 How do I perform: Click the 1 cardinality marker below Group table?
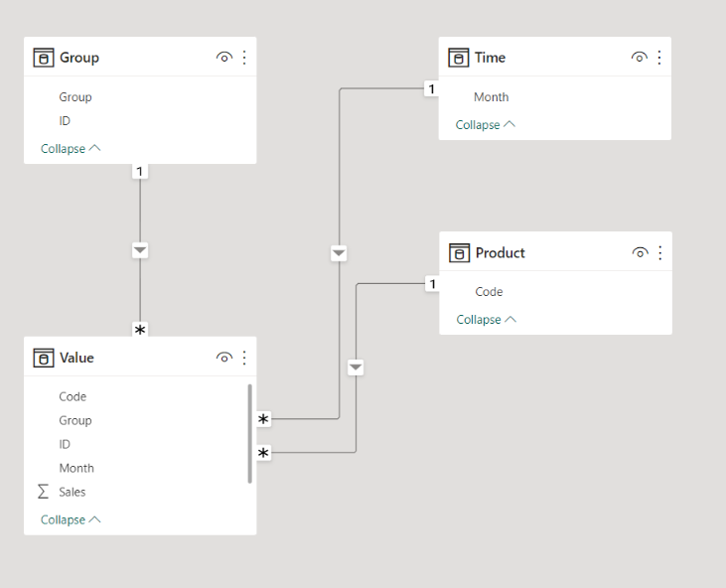[x=140, y=172]
